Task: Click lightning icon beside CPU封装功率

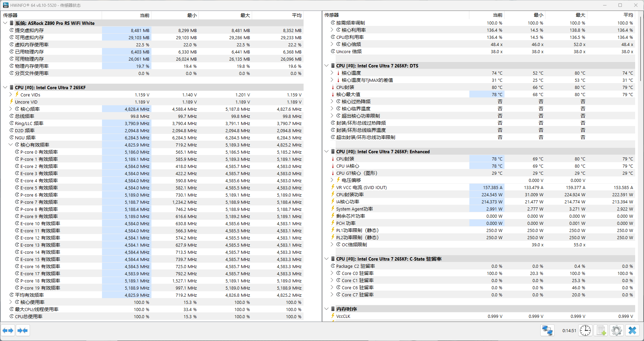Action: click(x=333, y=194)
